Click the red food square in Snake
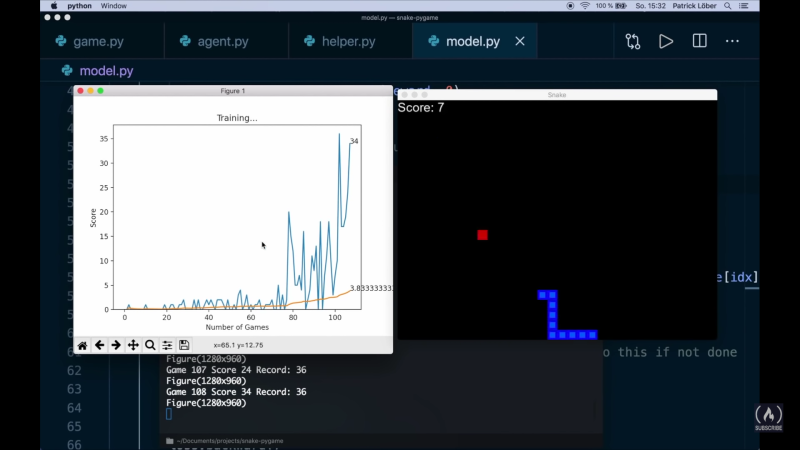 coord(482,235)
